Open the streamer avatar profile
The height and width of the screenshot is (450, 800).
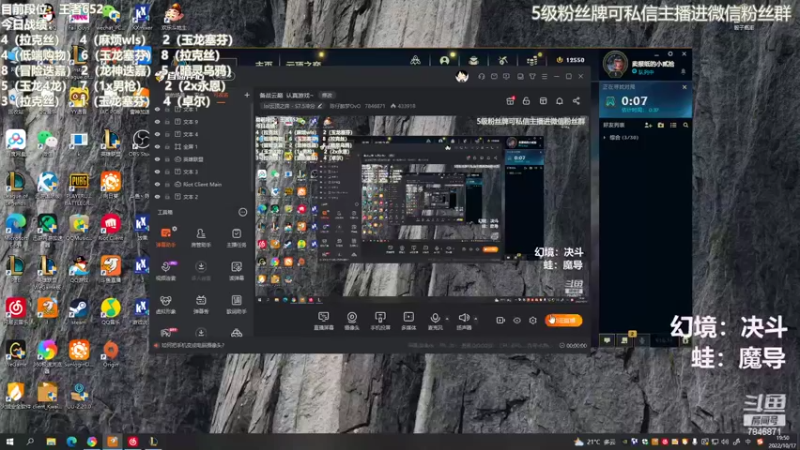(x=462, y=76)
